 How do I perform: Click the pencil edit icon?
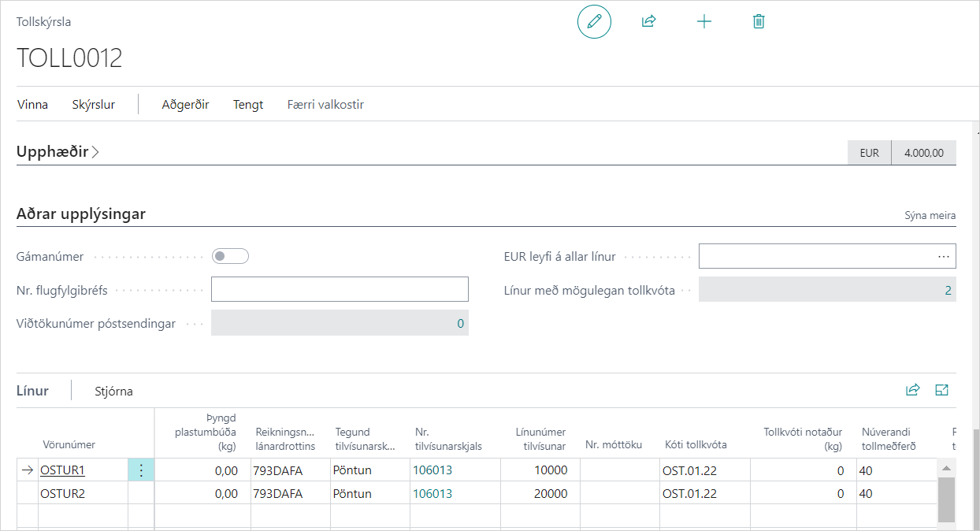(x=594, y=21)
